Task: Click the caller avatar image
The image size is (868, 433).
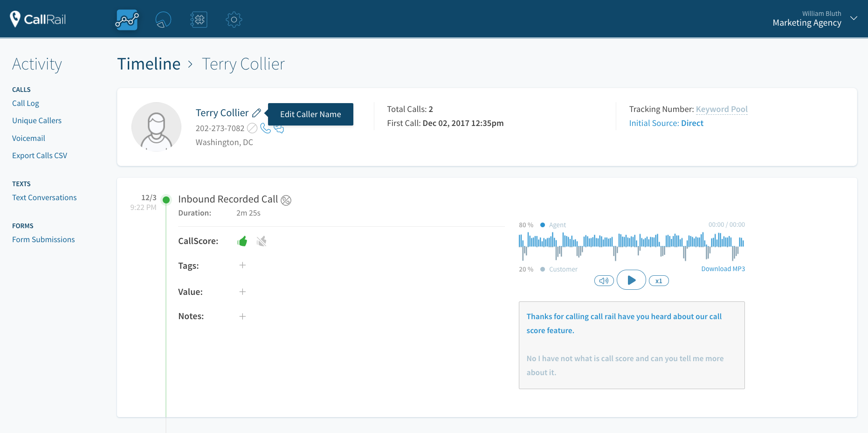Action: (x=156, y=127)
